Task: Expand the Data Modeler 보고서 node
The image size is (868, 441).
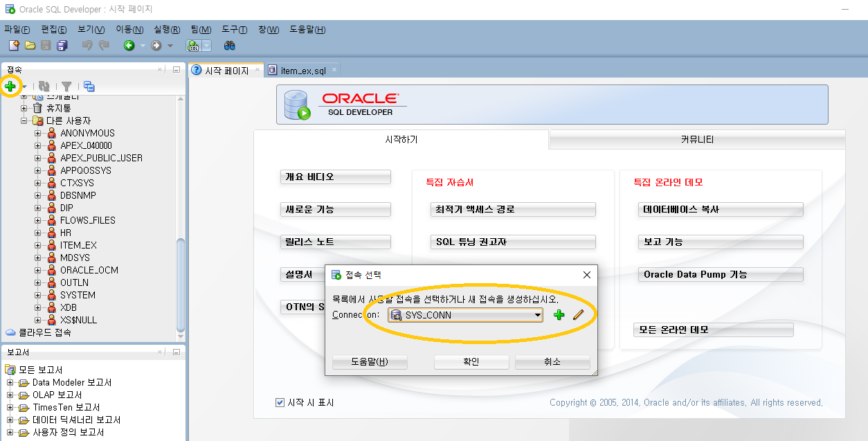Action: coord(10,382)
